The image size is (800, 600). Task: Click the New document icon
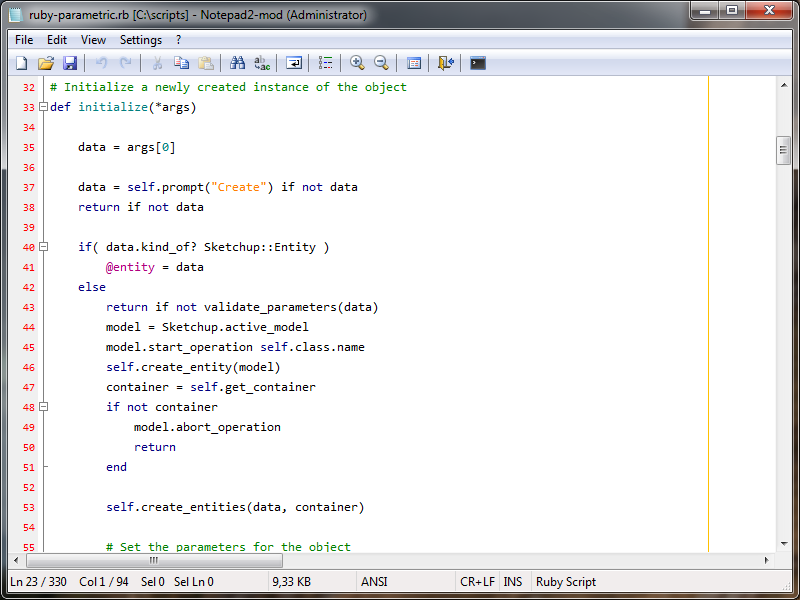click(x=21, y=63)
